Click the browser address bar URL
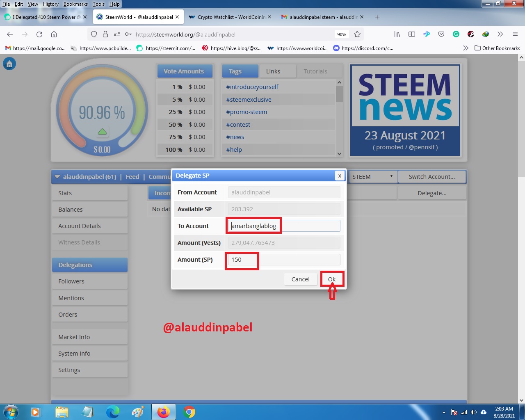The height and width of the screenshot is (420, 525). (185, 34)
